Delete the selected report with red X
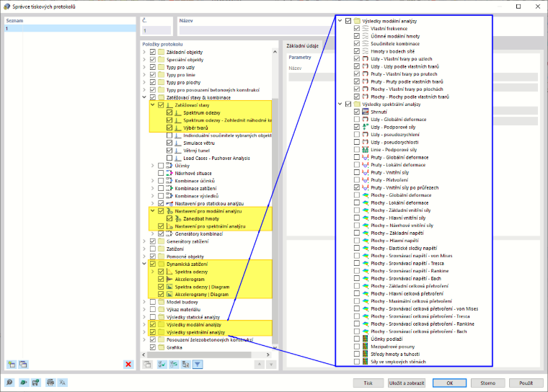Image resolution: width=548 pixels, height=392 pixels. [x=128, y=365]
